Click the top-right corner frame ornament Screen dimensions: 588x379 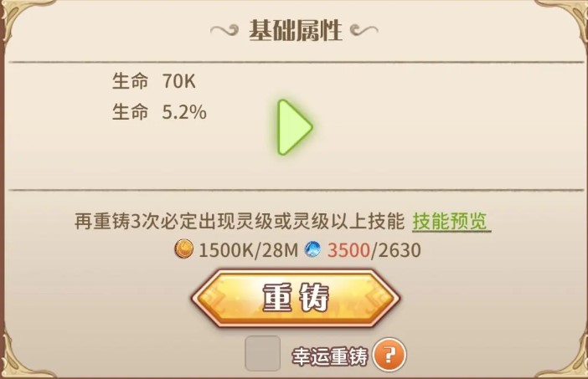point(563,18)
